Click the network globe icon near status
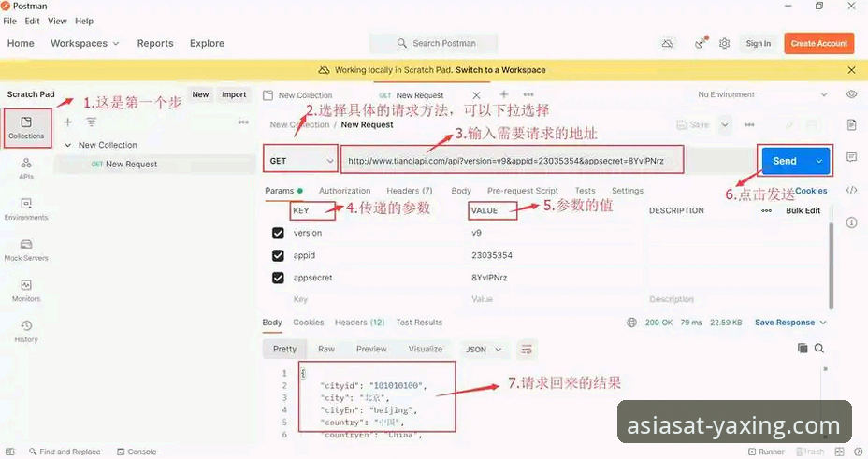Image resolution: width=868 pixels, height=459 pixels. tap(631, 323)
